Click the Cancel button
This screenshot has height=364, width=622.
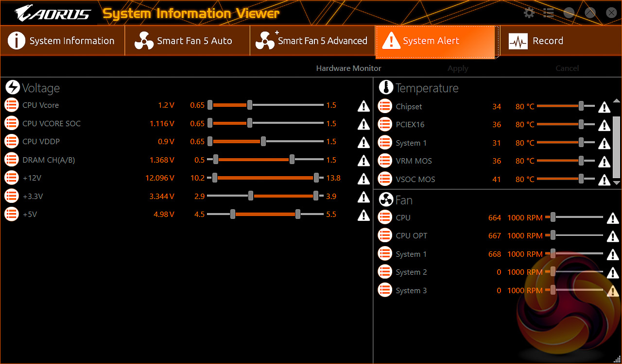pos(567,68)
